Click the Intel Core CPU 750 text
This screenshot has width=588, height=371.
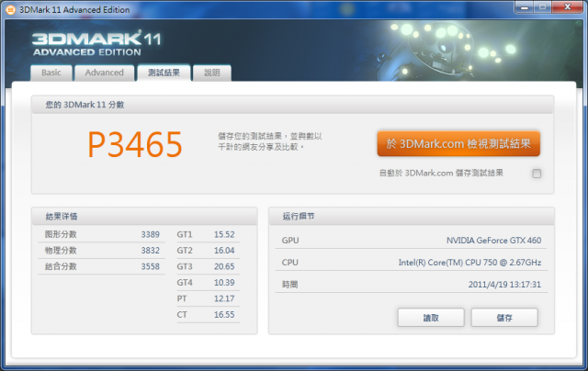(469, 263)
